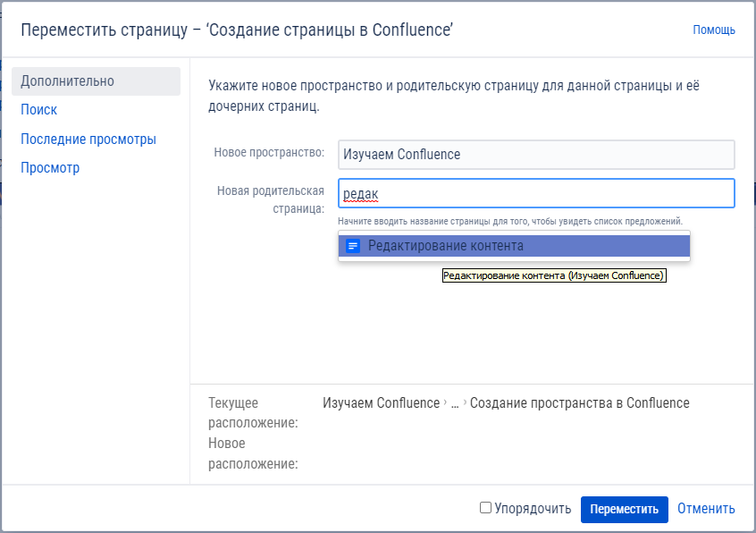
Task: Click the Новая родительская страница: label
Action: point(270,199)
